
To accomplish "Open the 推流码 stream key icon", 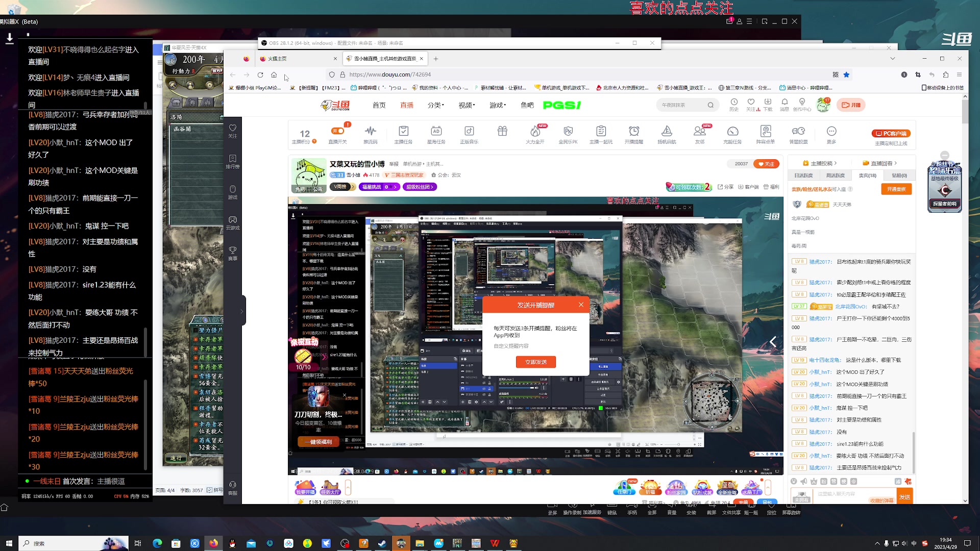I will point(371,131).
